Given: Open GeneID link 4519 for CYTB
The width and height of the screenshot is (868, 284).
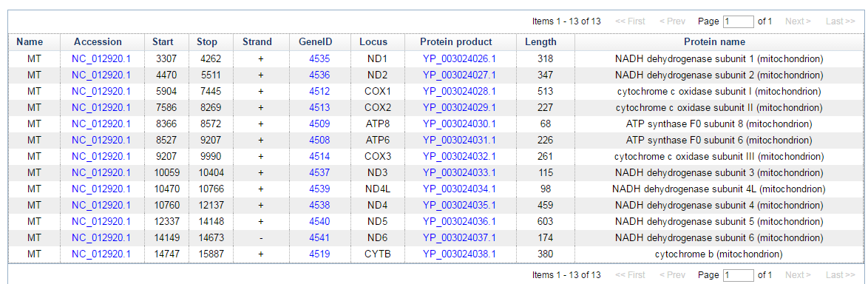Looking at the screenshot, I should 319,254.
